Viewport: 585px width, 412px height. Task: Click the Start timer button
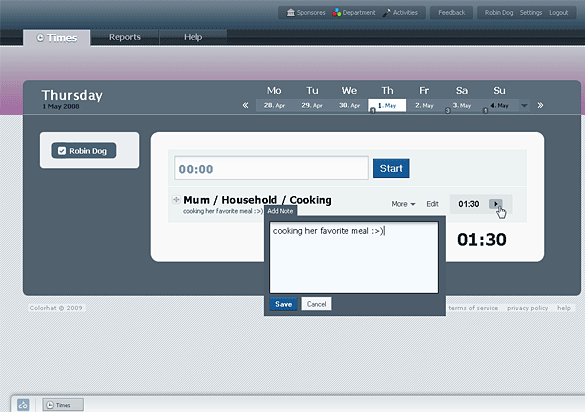tap(391, 168)
